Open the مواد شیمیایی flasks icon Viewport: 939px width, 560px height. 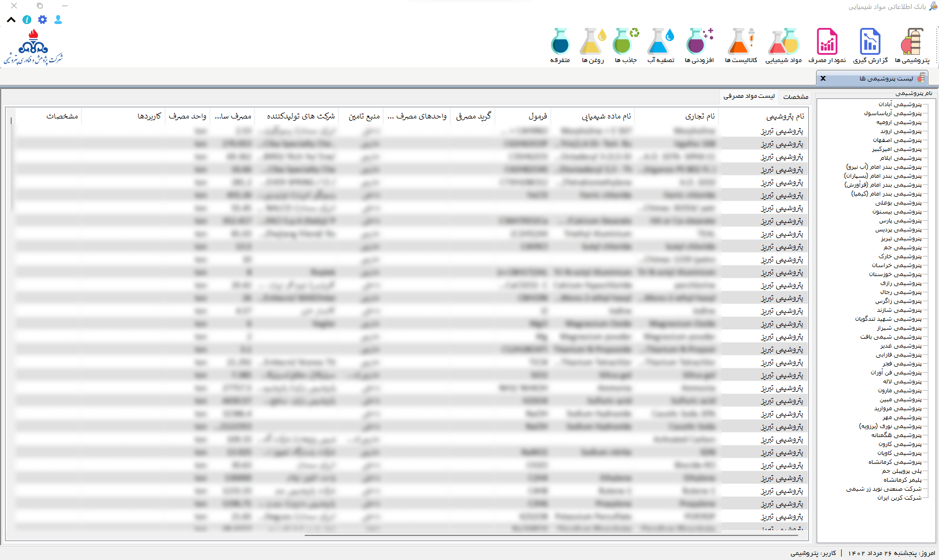coord(784,46)
